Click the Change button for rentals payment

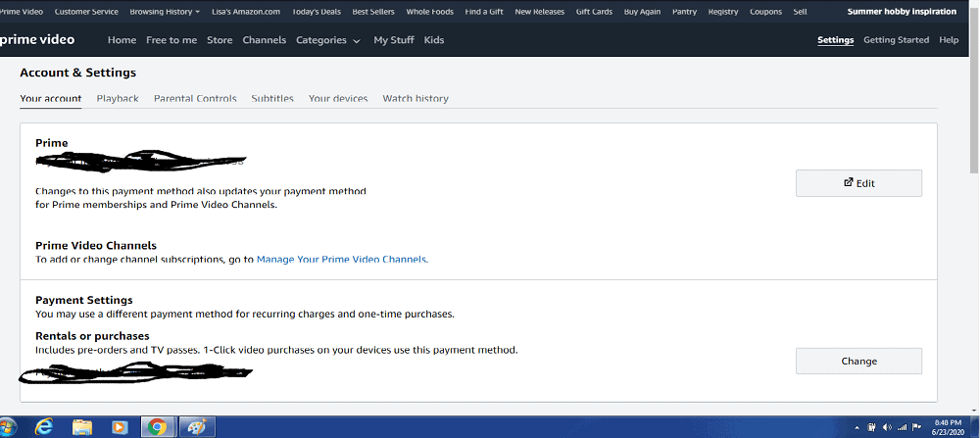(x=858, y=362)
